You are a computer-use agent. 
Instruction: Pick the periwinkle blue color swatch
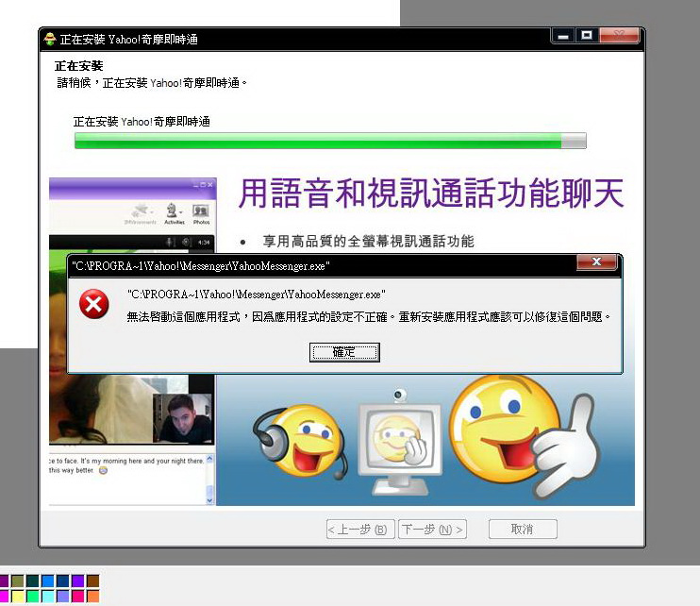(63, 597)
